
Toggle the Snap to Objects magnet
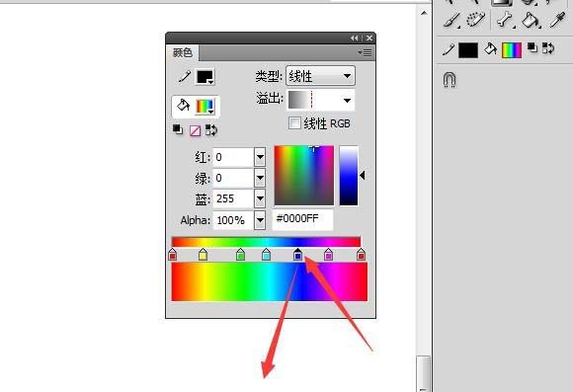450,79
